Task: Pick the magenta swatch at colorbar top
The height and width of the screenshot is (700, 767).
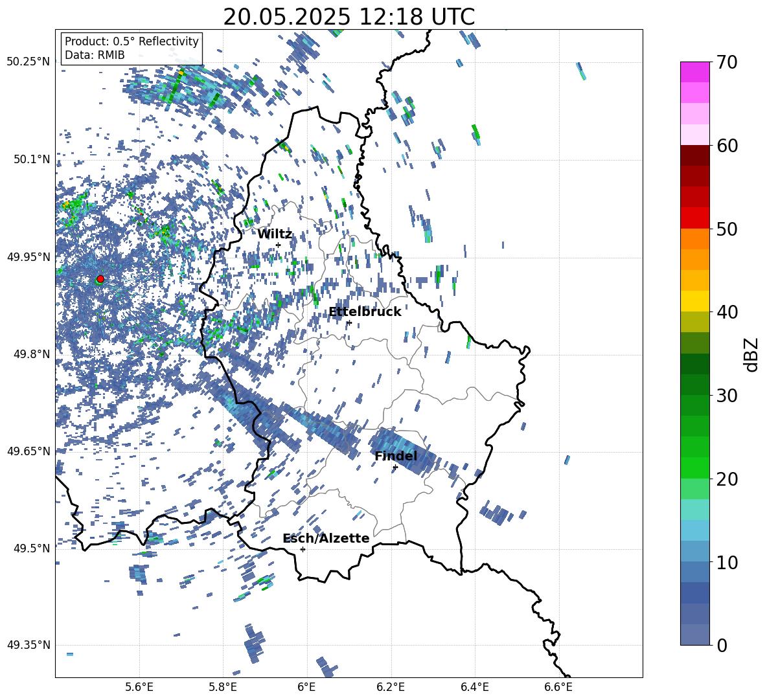Action: pyautogui.click(x=694, y=72)
